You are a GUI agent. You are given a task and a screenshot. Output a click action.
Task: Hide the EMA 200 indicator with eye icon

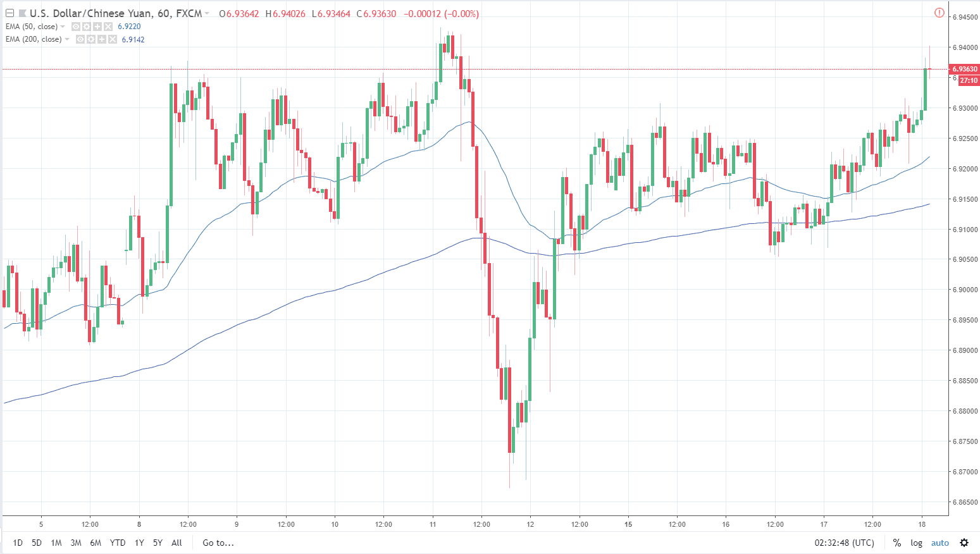[80, 39]
